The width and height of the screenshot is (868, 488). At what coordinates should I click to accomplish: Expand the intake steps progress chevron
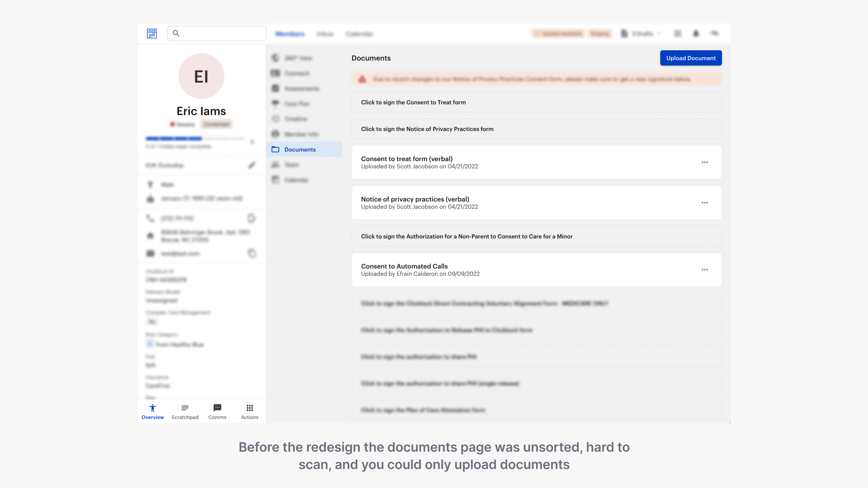point(252,142)
